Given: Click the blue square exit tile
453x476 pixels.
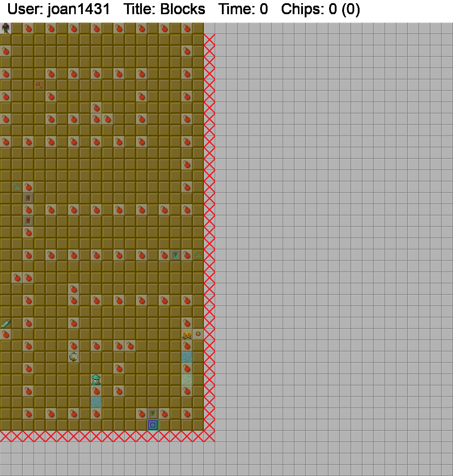Looking at the screenshot, I should (153, 425).
